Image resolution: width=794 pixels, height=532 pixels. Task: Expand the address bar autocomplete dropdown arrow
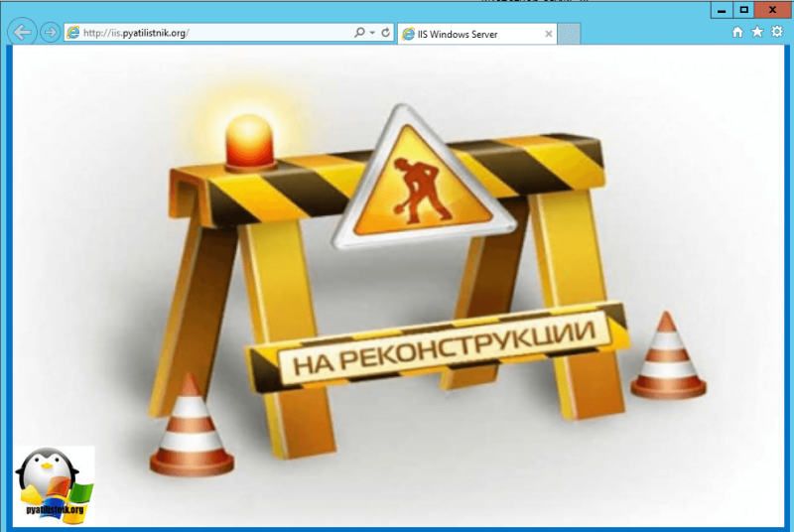pos(372,33)
